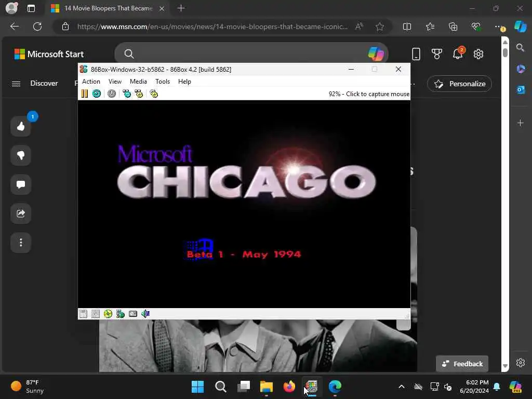Add app to Edge sidebar plus
This screenshot has height=399, width=532.
[521, 123]
